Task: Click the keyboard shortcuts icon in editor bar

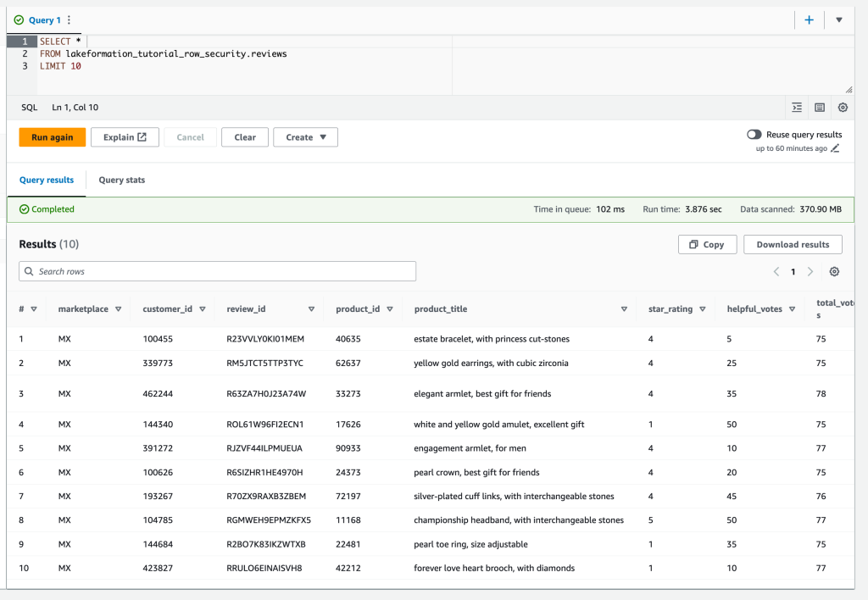Action: click(820, 108)
